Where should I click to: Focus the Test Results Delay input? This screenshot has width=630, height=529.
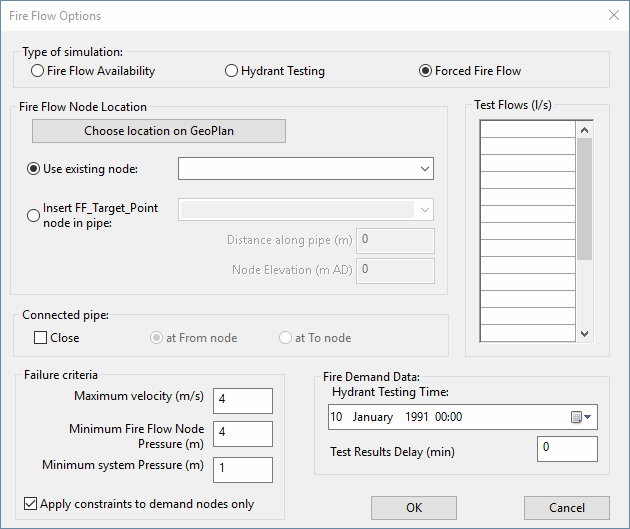click(567, 449)
